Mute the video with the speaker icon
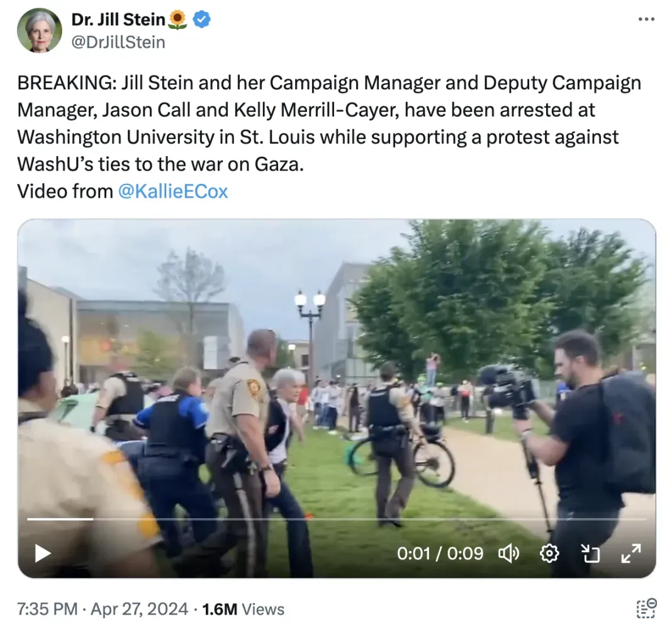This screenshot has height=629, width=672. [x=508, y=553]
